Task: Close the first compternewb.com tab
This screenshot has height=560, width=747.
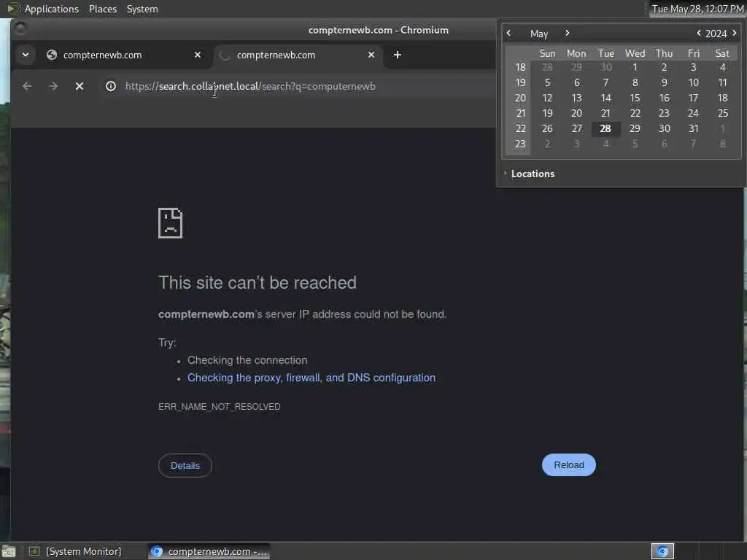Action: pos(198,55)
